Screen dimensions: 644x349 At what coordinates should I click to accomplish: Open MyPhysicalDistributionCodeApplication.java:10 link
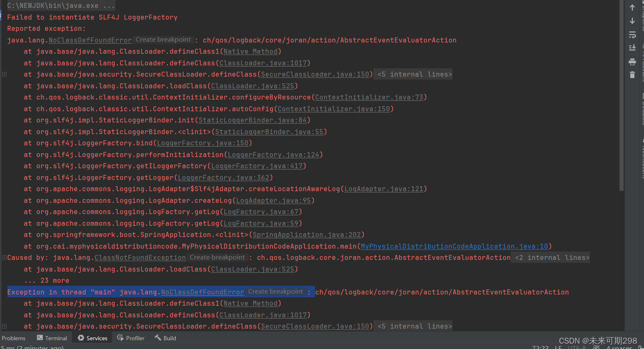point(453,246)
